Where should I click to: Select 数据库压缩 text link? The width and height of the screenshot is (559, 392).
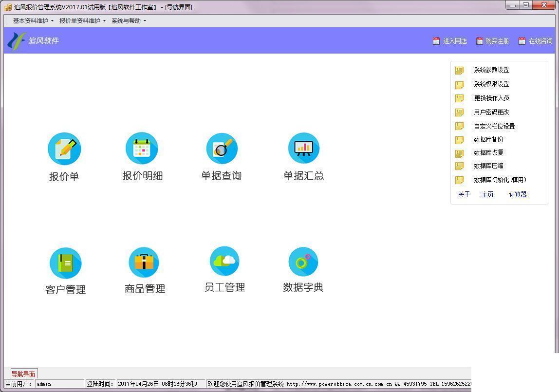click(488, 166)
